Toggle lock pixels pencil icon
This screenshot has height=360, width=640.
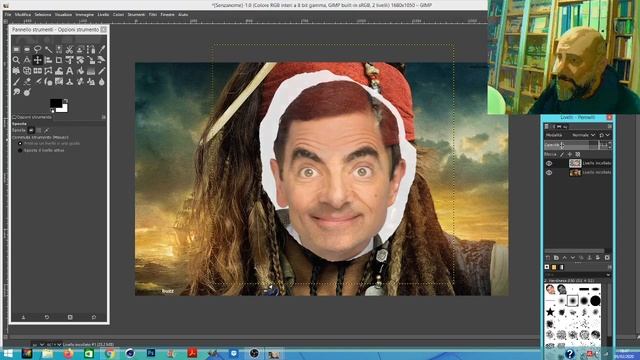click(562, 154)
